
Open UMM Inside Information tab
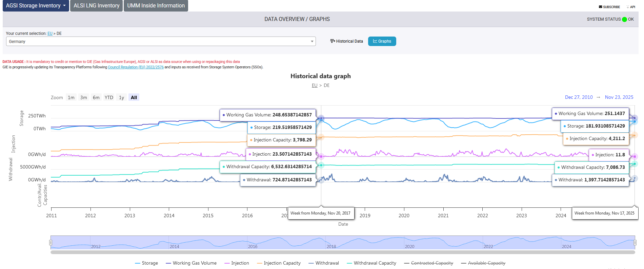pyautogui.click(x=156, y=6)
